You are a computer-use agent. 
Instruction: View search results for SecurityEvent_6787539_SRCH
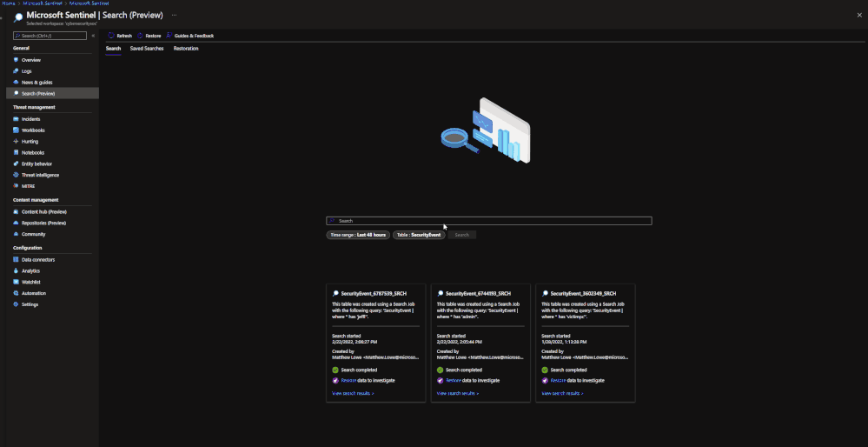click(x=353, y=393)
